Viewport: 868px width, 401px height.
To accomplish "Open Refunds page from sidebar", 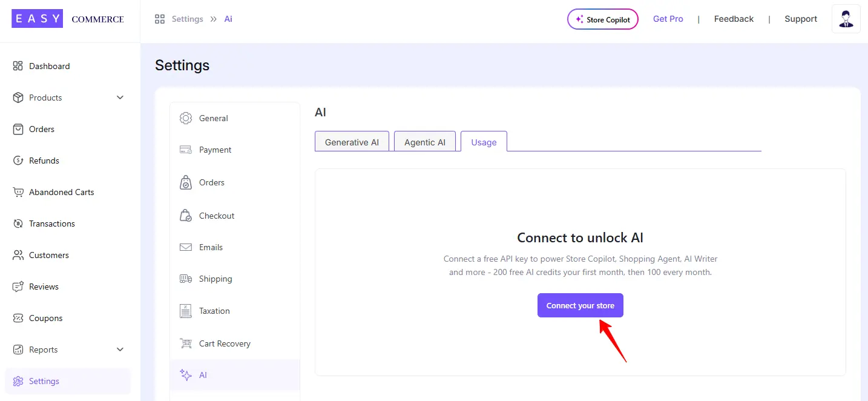I will [x=68, y=161].
